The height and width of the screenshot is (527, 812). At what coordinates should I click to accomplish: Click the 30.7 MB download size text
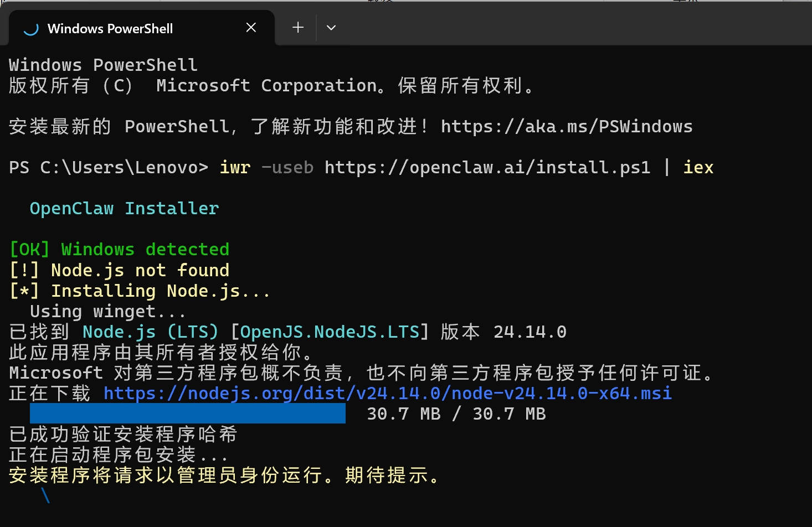456,414
